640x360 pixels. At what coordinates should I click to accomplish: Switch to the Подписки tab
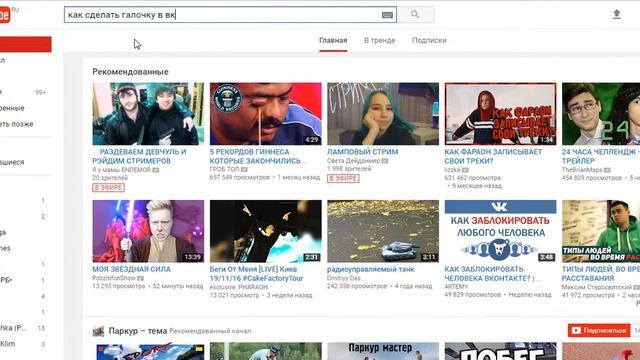point(429,40)
